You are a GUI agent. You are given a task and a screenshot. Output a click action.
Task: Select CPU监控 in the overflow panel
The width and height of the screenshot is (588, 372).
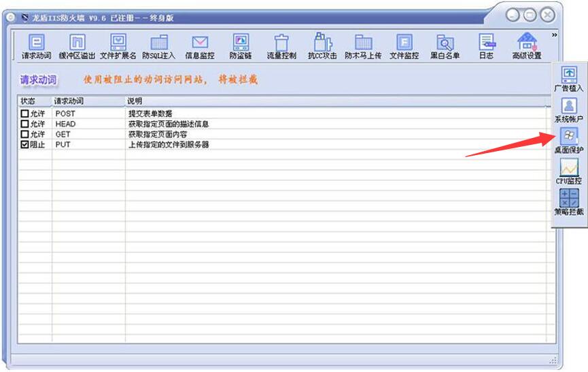pyautogui.click(x=569, y=171)
